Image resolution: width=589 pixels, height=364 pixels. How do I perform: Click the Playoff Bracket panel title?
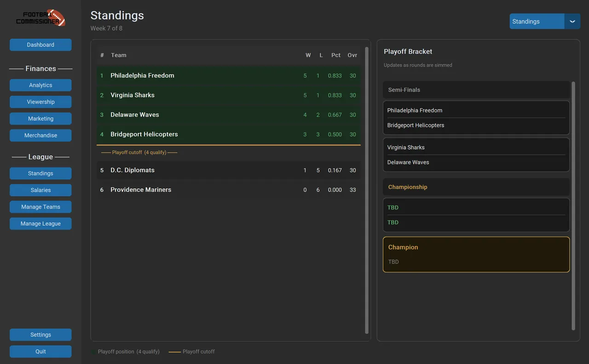408,52
